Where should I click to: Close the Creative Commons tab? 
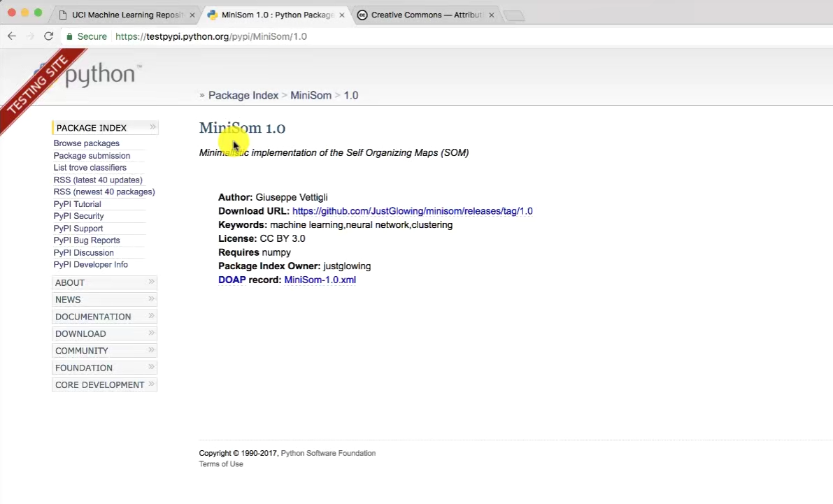492,15
